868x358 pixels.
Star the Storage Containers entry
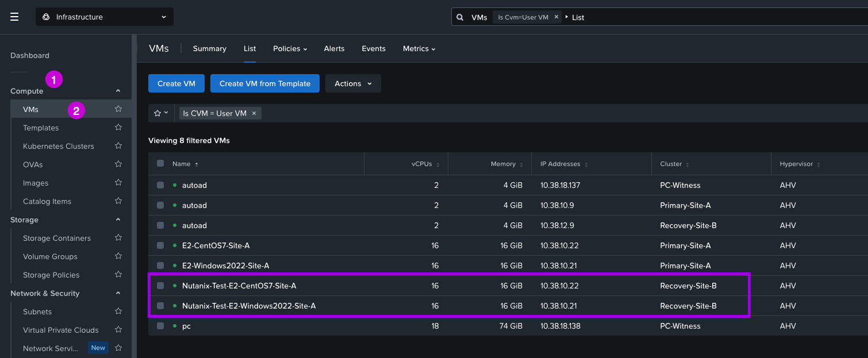(118, 237)
